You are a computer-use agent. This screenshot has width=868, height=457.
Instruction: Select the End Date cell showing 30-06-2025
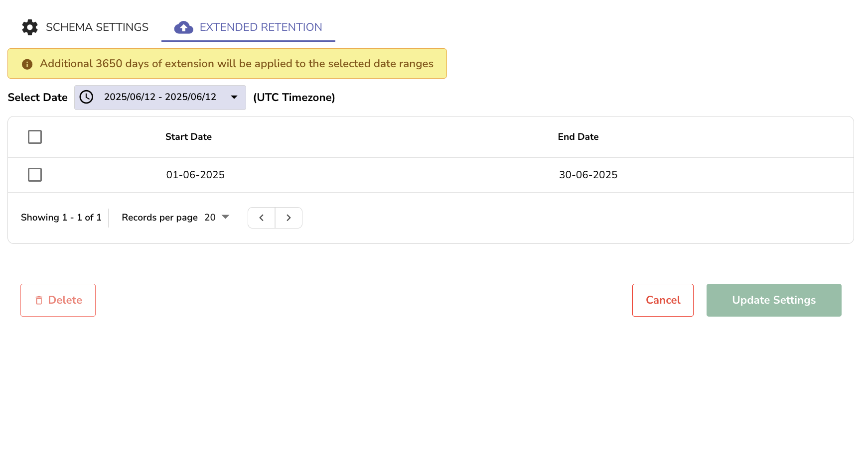coord(588,175)
